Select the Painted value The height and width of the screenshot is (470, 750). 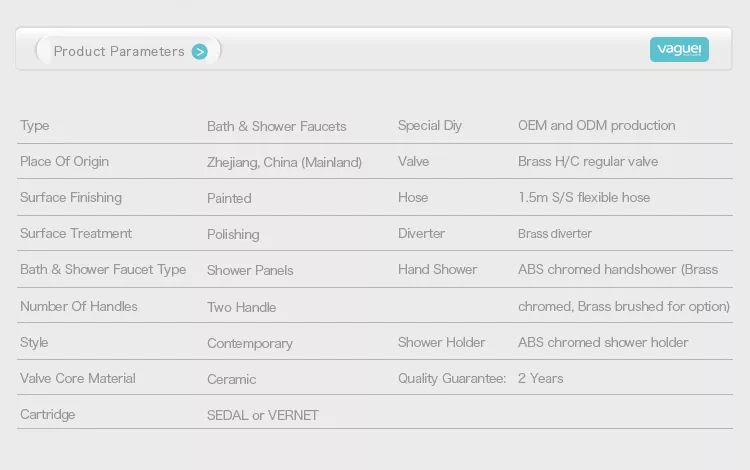click(x=229, y=198)
